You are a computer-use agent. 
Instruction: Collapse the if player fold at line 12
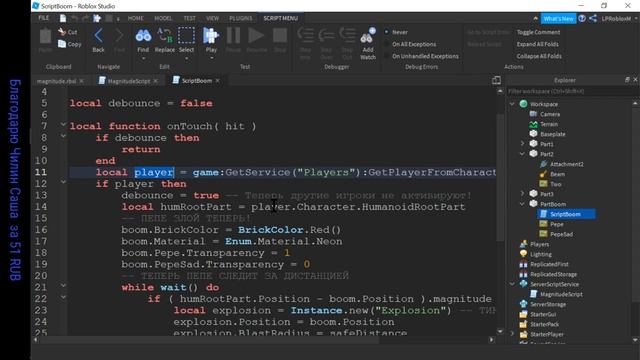(x=63, y=182)
